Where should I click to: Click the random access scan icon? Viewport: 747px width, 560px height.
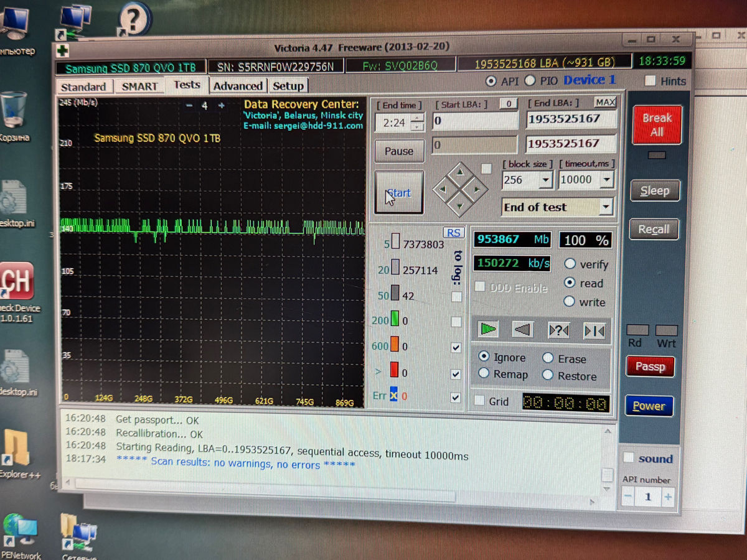coord(558,330)
